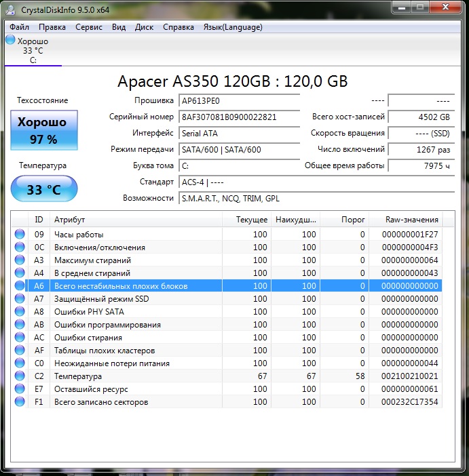Click the Буква тома field C:
Viewport: 469px width, 476px height.
pos(239,166)
